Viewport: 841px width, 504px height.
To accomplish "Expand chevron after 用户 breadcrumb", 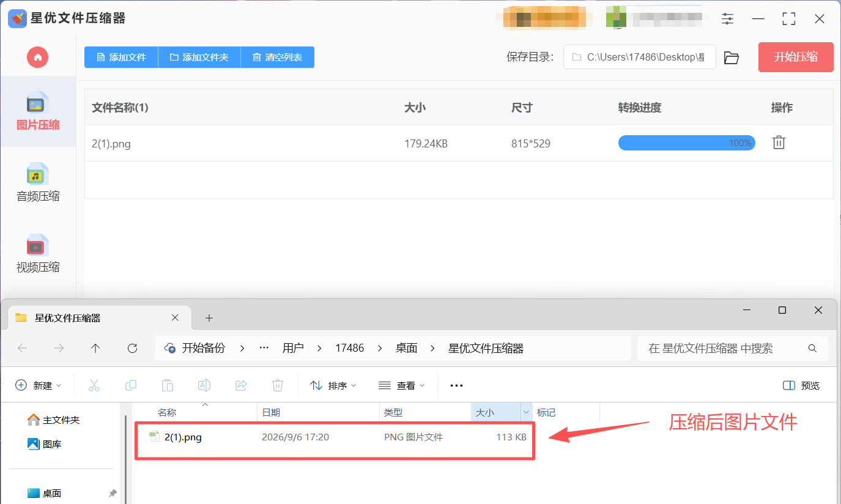I will click(x=319, y=348).
